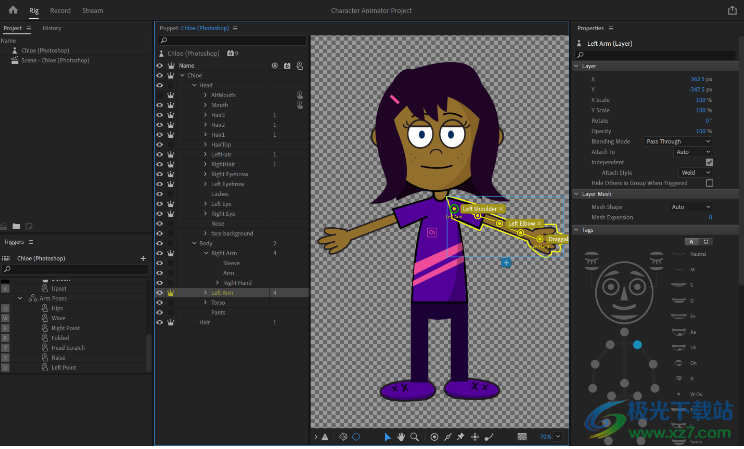The height and width of the screenshot is (449, 744).
Task: Select the Origin handle tool
Action: pos(434,437)
